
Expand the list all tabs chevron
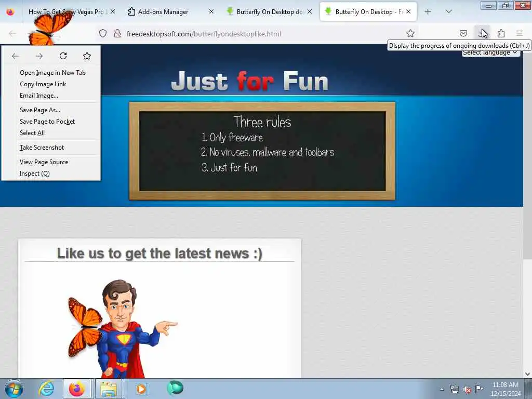click(448, 12)
